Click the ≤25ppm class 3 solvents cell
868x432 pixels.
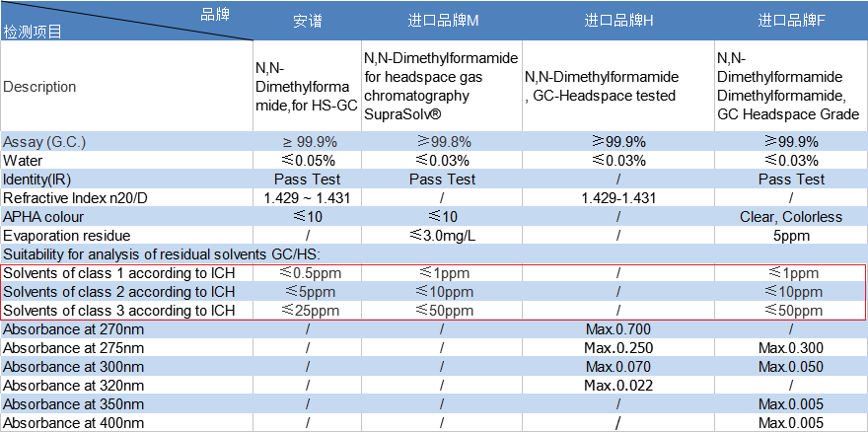tap(308, 311)
